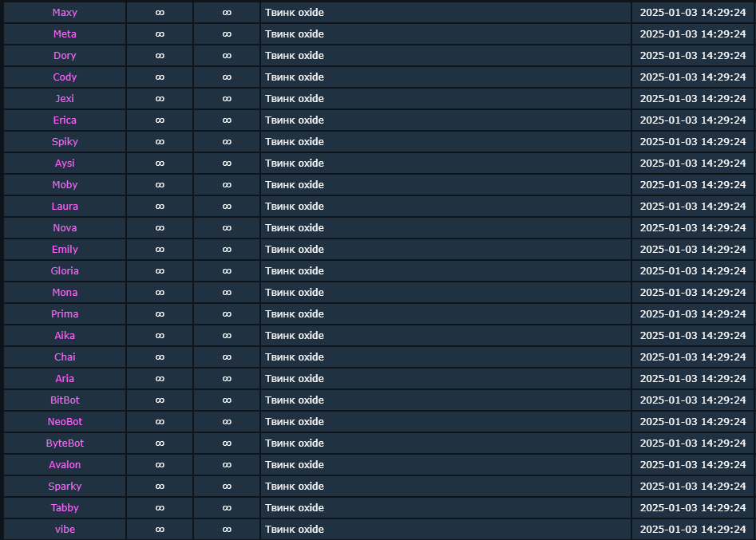This screenshot has width=756, height=540.
Task: Click the Твинк oxide reason in vibe row
Action: (x=294, y=530)
